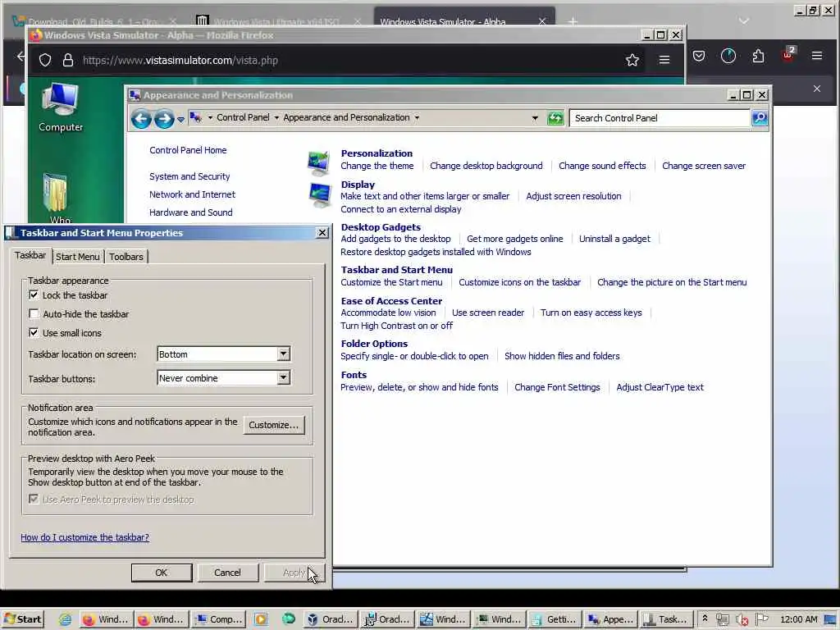
Task: Open Firefox list all tabs chevron
Action: 743,21
